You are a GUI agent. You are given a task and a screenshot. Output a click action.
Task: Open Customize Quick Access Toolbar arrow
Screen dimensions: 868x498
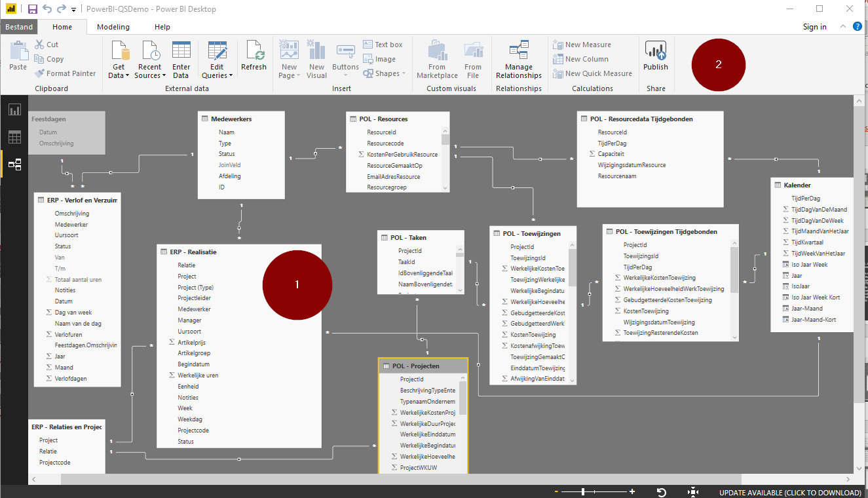click(73, 10)
